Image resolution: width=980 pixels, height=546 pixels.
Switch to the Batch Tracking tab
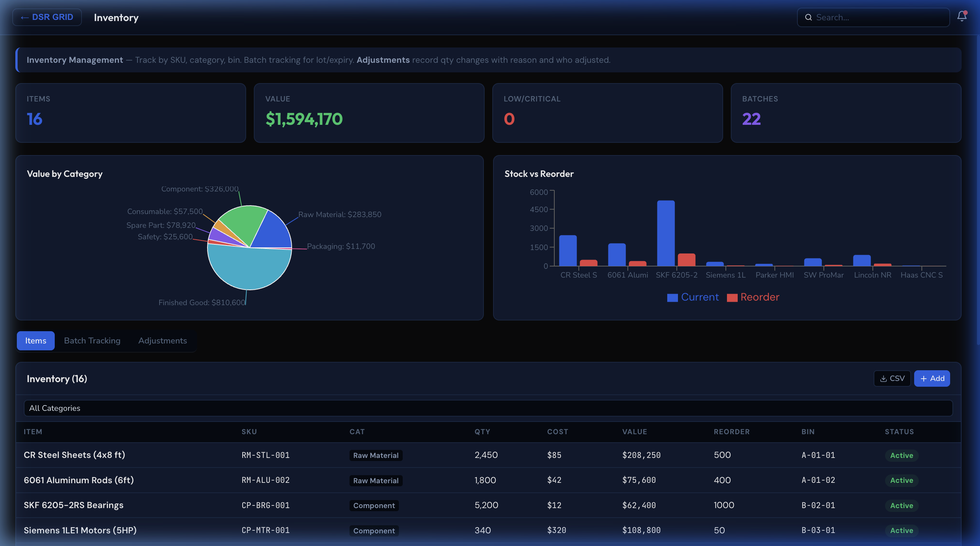[x=92, y=340]
